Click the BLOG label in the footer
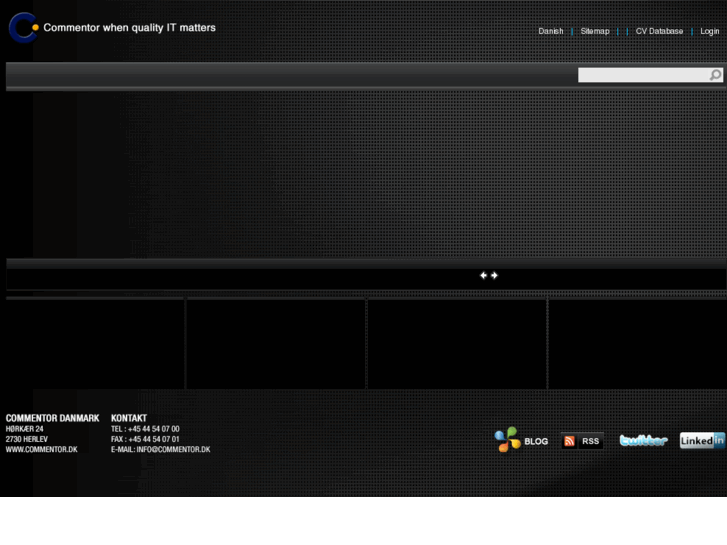 (536, 442)
